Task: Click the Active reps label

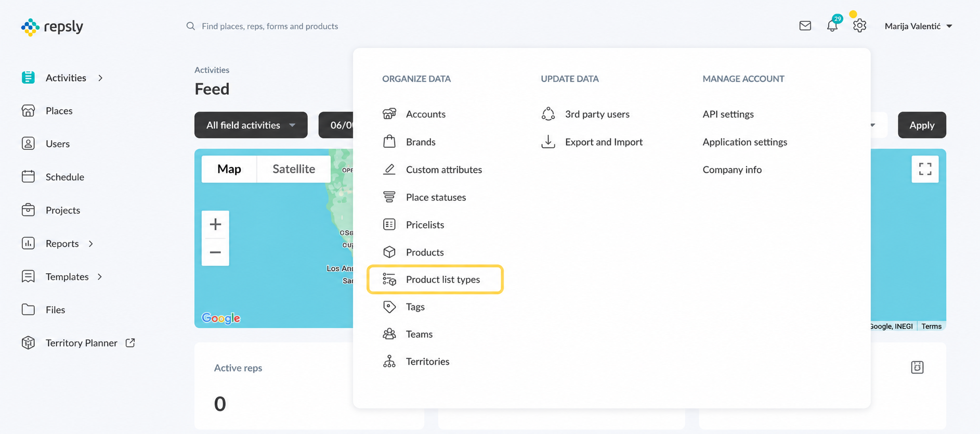Action: (x=238, y=367)
